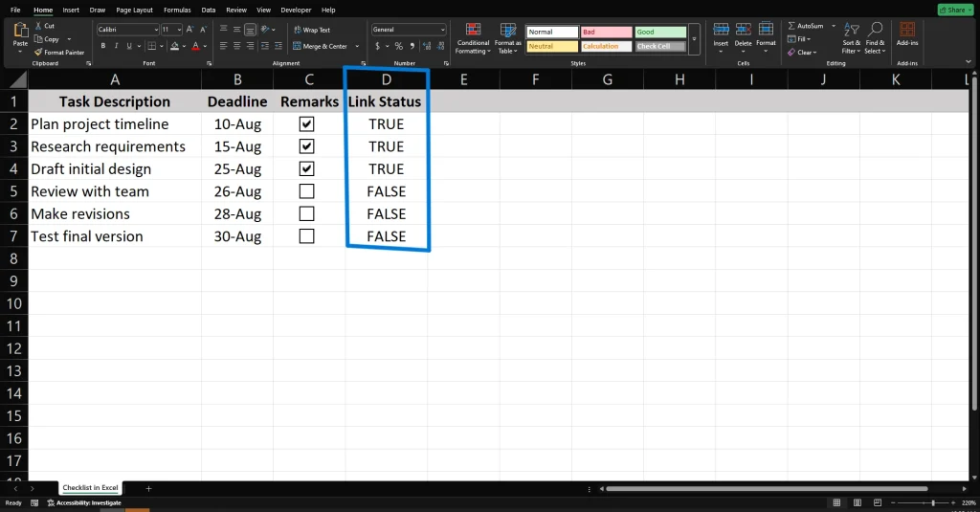Image resolution: width=980 pixels, height=512 pixels.
Task: Uncheck the Plan project timeline checkbox
Action: click(306, 123)
